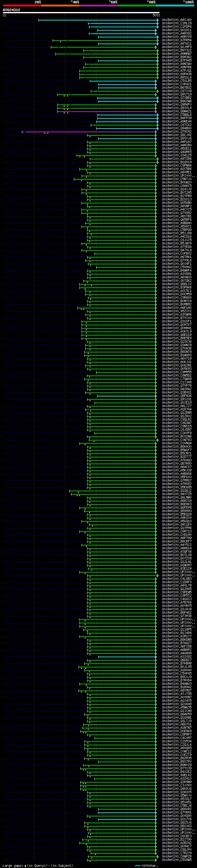Open hit UniRef100_Q815J6
The image size is (197, 868).
click(177, 822)
